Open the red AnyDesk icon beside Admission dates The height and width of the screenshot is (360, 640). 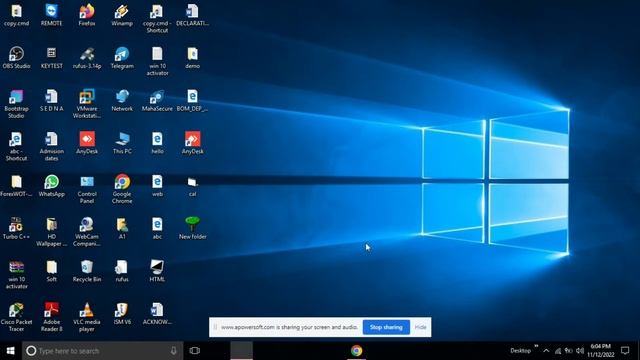[87, 143]
